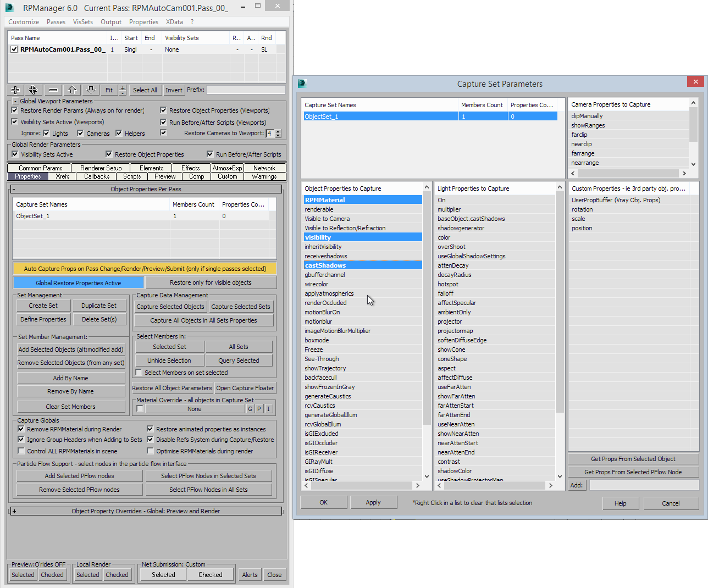The height and width of the screenshot is (588, 708).
Task: Toggle Ignore Lights checkbox
Action: click(46, 133)
